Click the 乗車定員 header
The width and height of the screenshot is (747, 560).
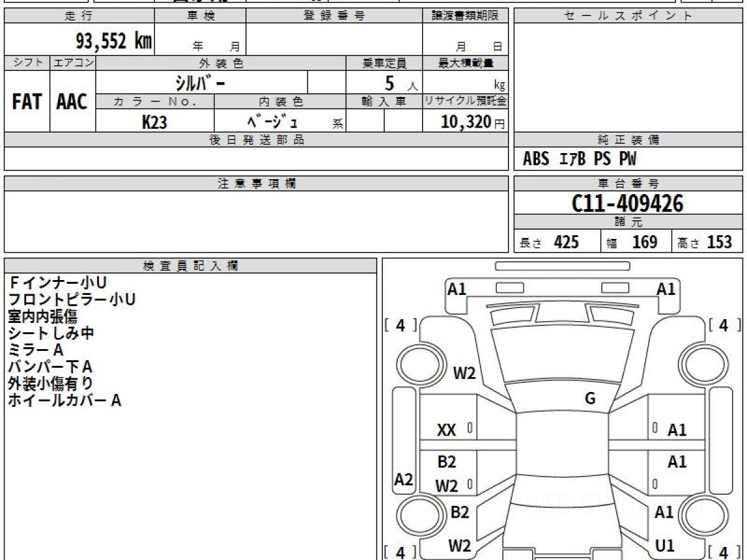pyautogui.click(x=384, y=63)
